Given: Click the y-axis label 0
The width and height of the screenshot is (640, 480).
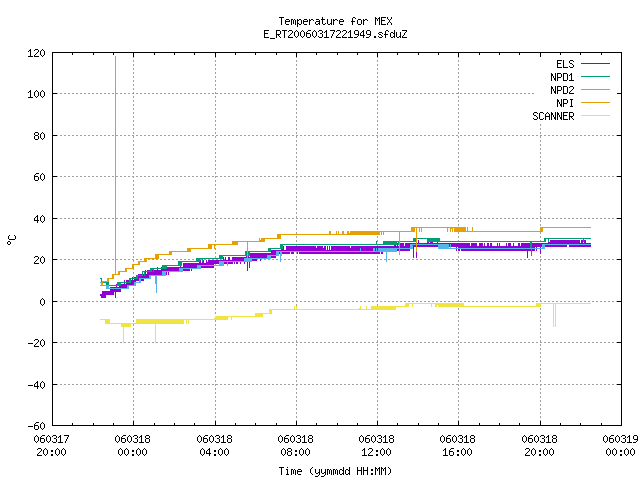Looking at the screenshot, I should [42, 302].
